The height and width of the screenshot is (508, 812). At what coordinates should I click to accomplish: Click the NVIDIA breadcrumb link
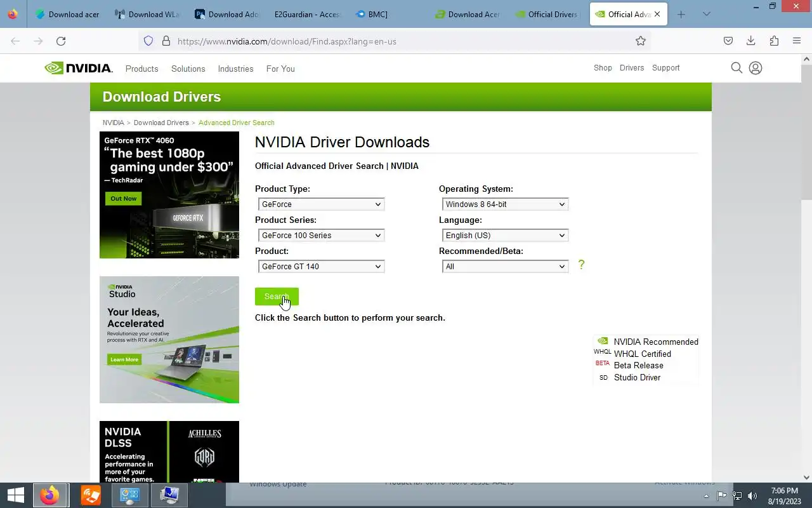click(x=114, y=123)
